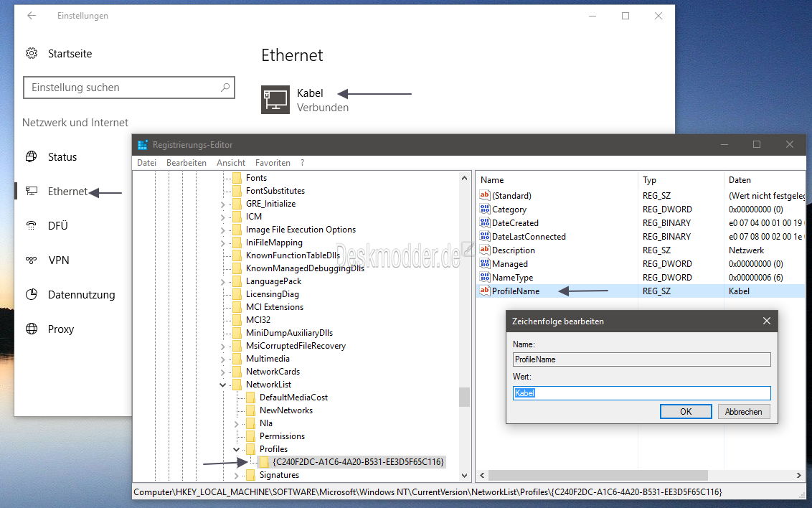Click the Category DWORD value icon
This screenshot has width=812, height=508.
coord(485,210)
